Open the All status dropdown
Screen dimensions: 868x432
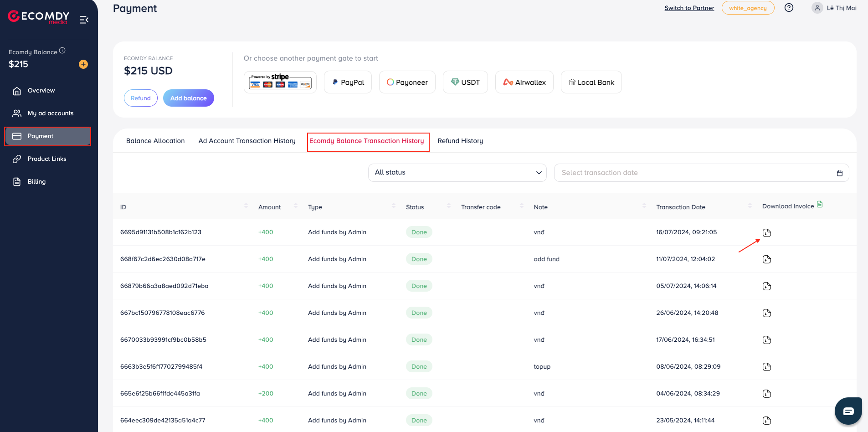pos(457,173)
